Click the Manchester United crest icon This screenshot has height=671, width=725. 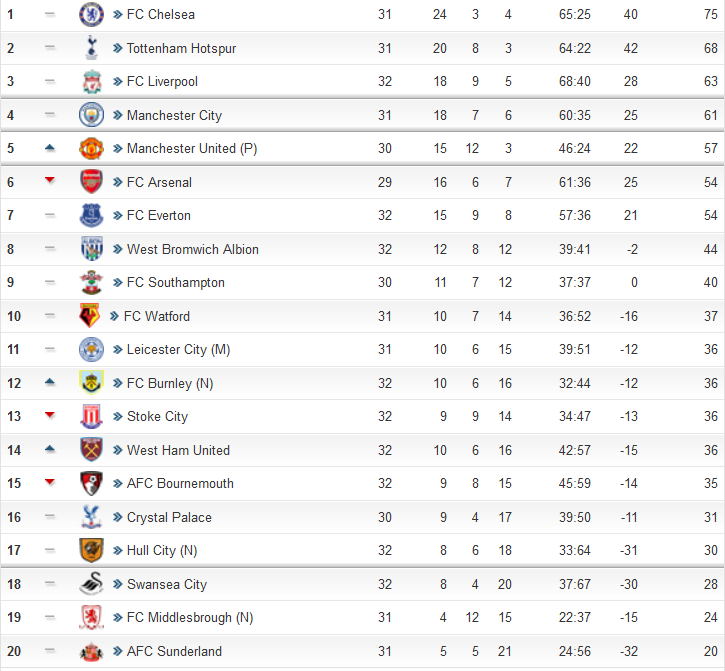(x=91, y=148)
